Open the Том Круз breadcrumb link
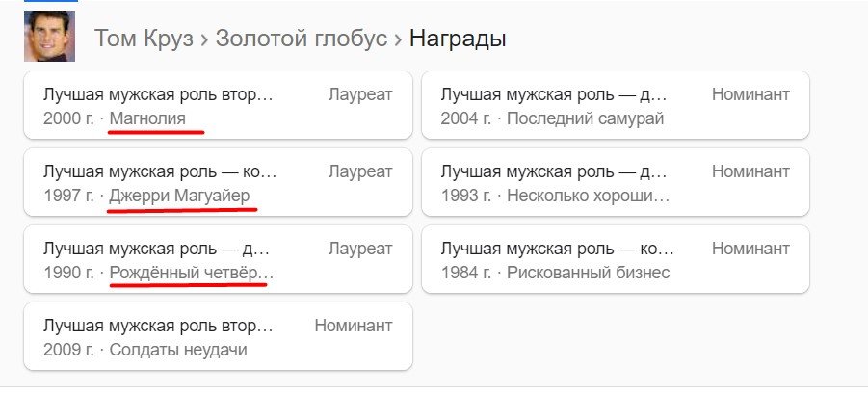This screenshot has width=868, height=394. click(x=143, y=39)
